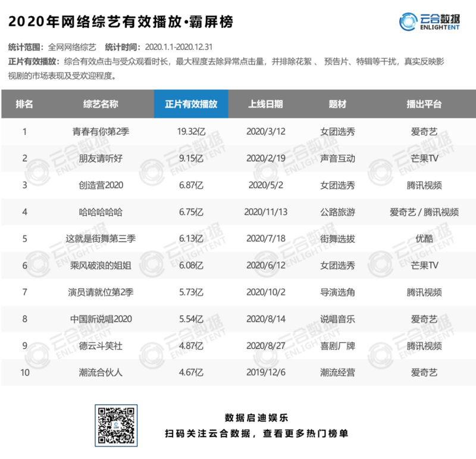Click the 上线日期 column header
This screenshot has height=459, width=476.
click(265, 104)
